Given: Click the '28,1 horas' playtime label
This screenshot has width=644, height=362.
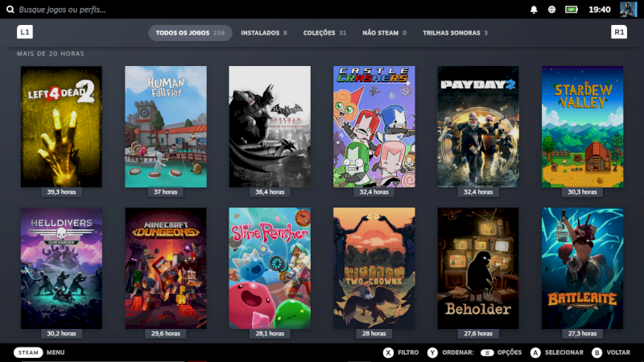Looking at the screenshot, I should coord(270,333).
